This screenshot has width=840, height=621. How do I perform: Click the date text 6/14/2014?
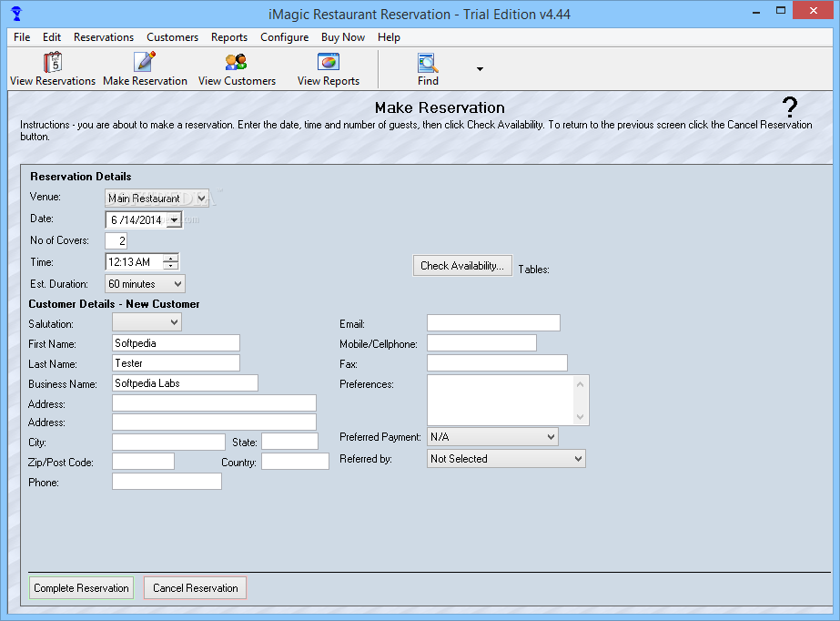click(x=137, y=219)
